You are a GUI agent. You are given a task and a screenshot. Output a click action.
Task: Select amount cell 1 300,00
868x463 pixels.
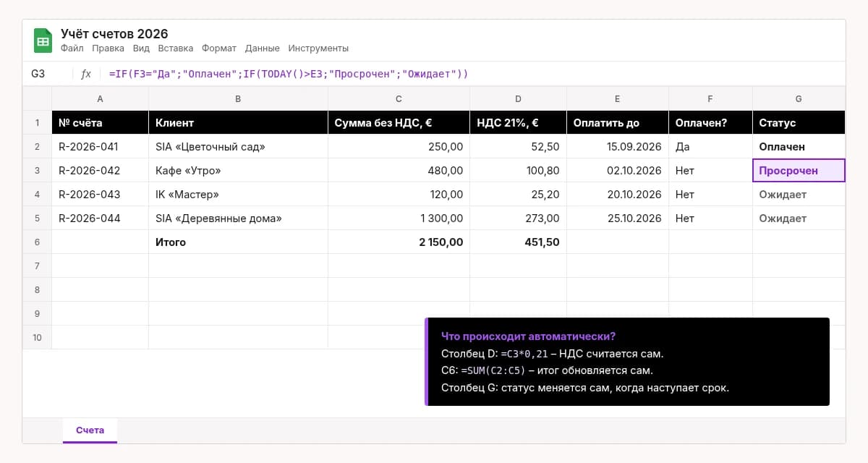click(399, 218)
